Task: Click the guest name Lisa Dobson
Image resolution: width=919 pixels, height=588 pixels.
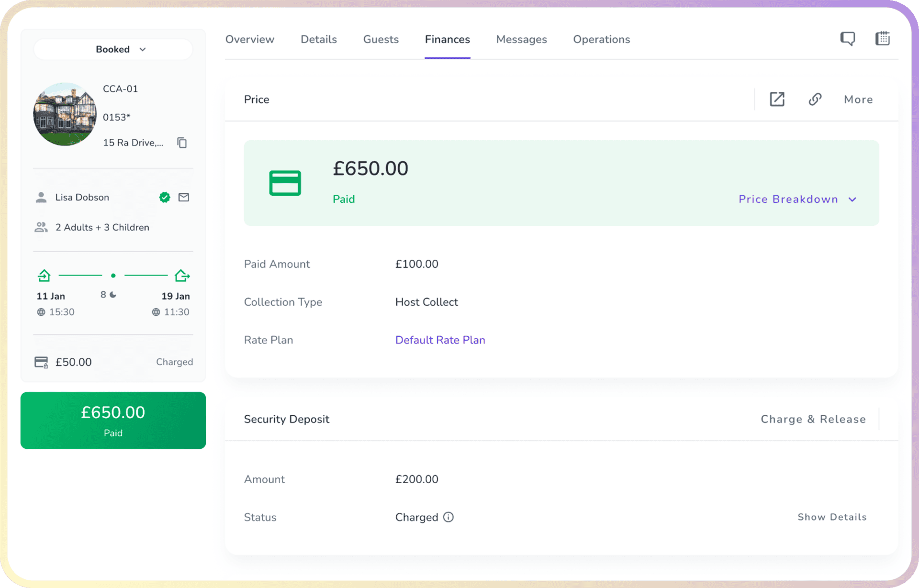Action: [82, 197]
